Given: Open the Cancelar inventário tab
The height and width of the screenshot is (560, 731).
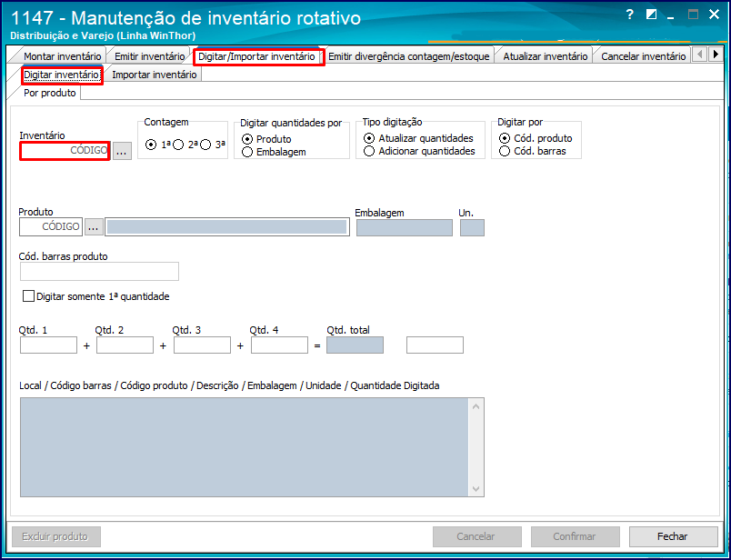Looking at the screenshot, I should click(x=643, y=56).
